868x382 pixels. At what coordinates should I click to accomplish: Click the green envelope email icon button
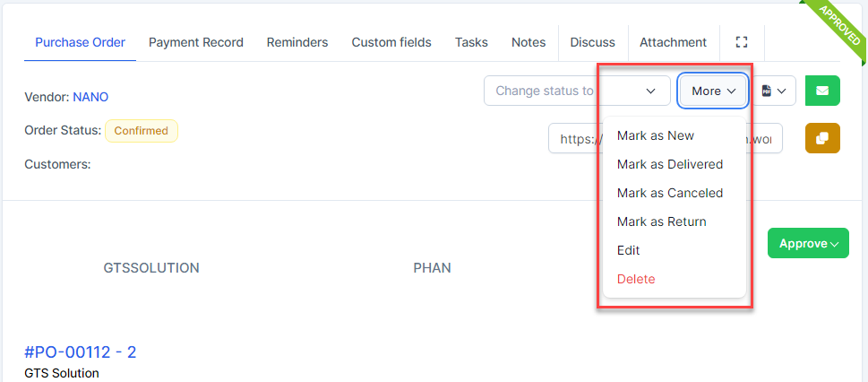tap(822, 91)
